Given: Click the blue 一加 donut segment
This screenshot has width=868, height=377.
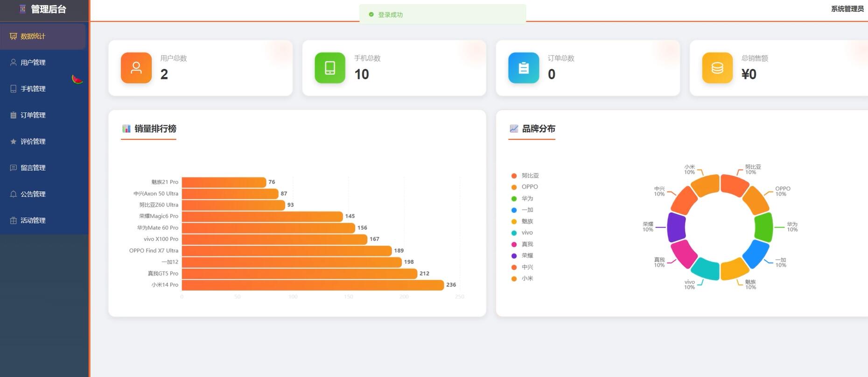Looking at the screenshot, I should (756, 253).
